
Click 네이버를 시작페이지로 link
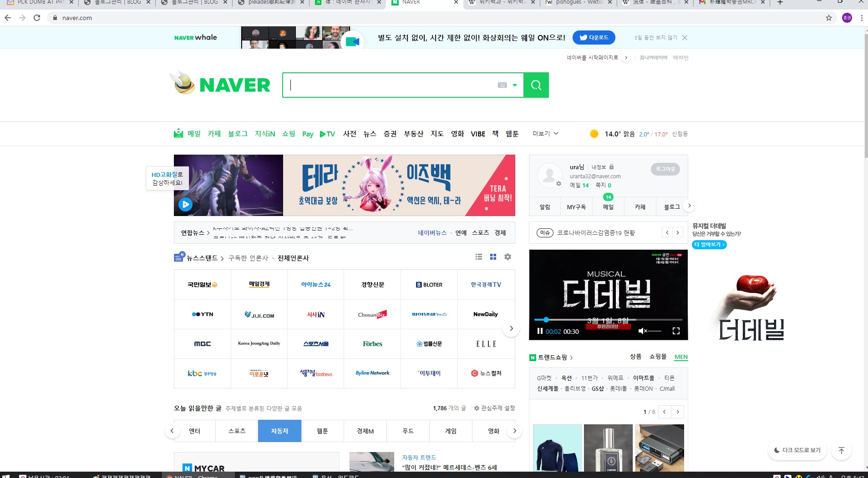[592, 58]
